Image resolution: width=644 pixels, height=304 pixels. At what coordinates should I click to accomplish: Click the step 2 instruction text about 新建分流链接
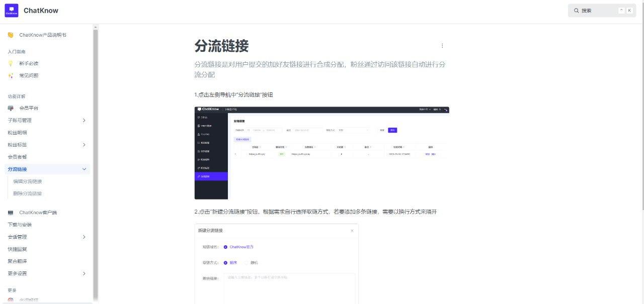pos(315,212)
